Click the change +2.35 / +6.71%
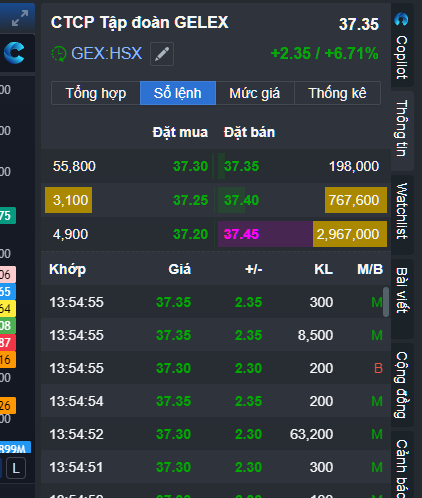The height and width of the screenshot is (498, 422). pos(324,53)
